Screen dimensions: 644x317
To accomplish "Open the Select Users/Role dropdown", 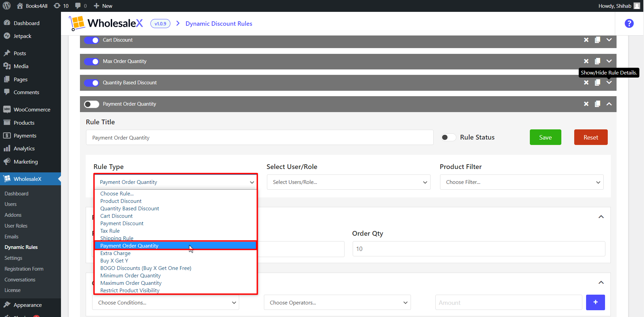I will coord(349,182).
